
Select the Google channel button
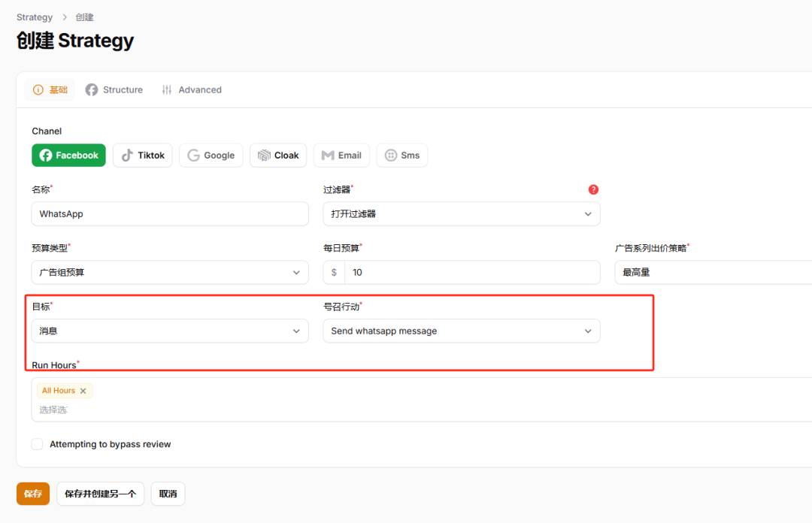(x=211, y=156)
